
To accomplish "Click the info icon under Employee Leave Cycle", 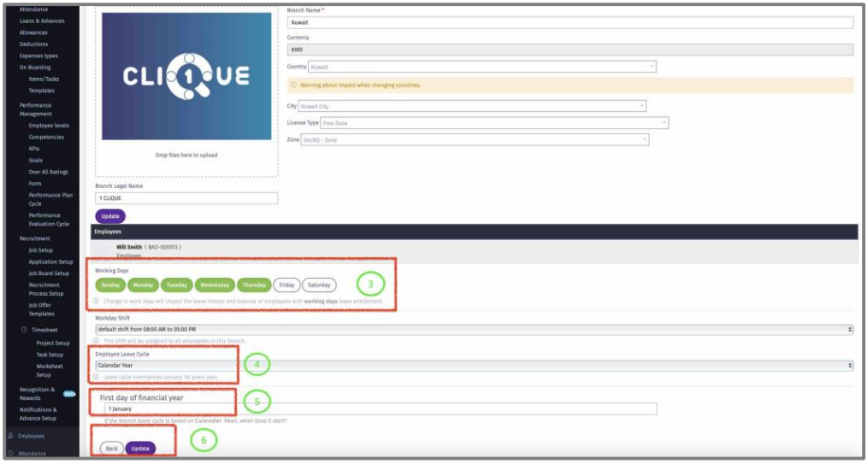I will pyautogui.click(x=97, y=377).
